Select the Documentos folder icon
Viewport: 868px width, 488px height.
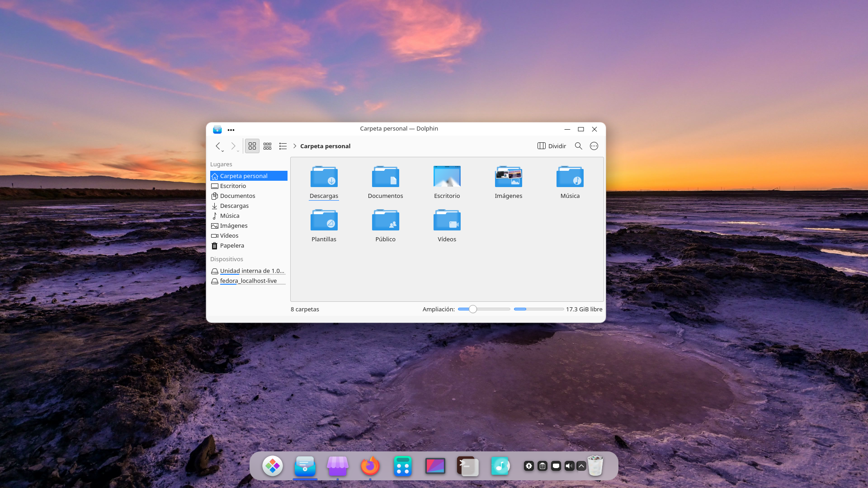pyautogui.click(x=386, y=177)
